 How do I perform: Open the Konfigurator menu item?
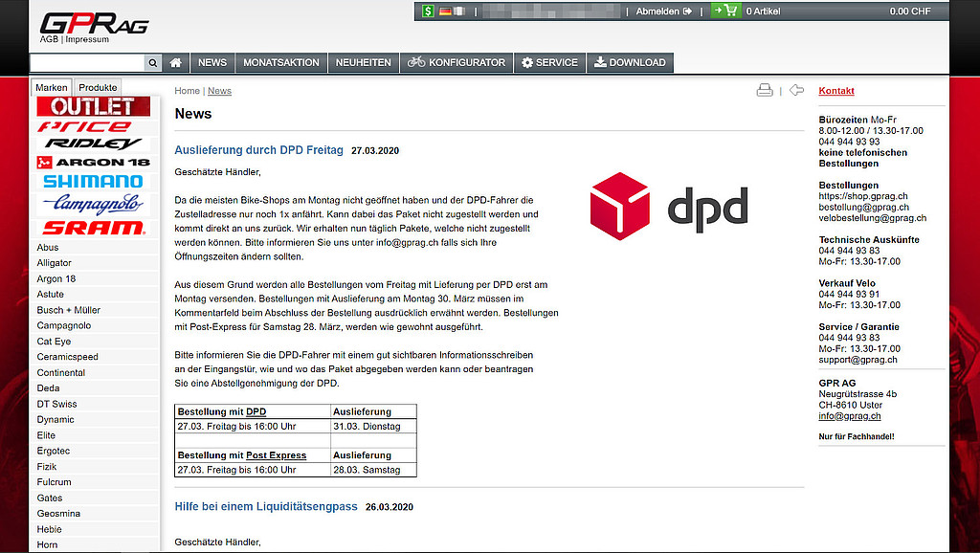(x=456, y=63)
